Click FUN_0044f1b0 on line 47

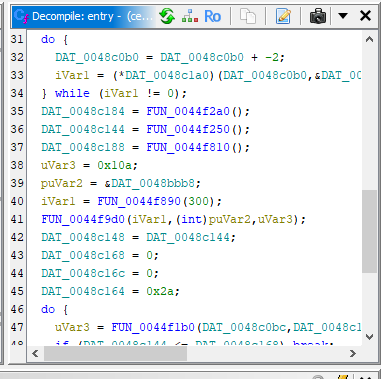(153, 327)
